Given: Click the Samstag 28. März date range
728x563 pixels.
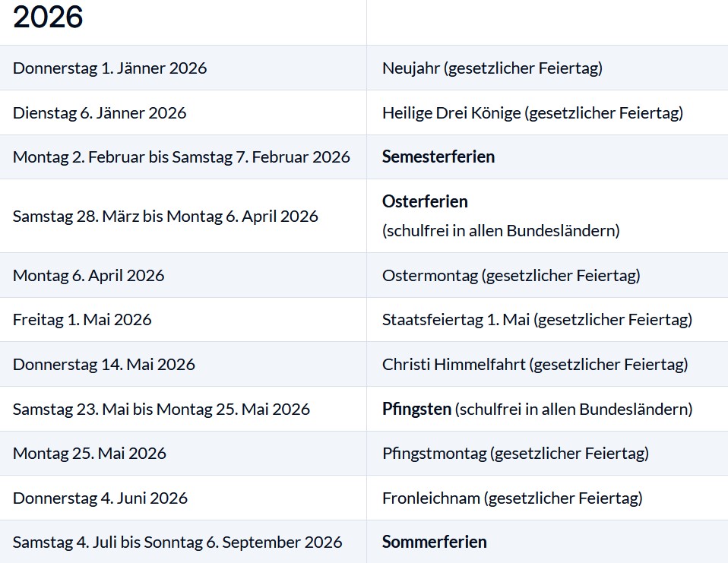Looking at the screenshot, I should [165, 216].
